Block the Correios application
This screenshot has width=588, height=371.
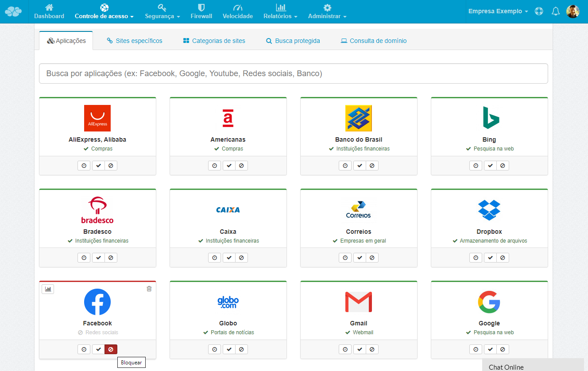tap(372, 258)
